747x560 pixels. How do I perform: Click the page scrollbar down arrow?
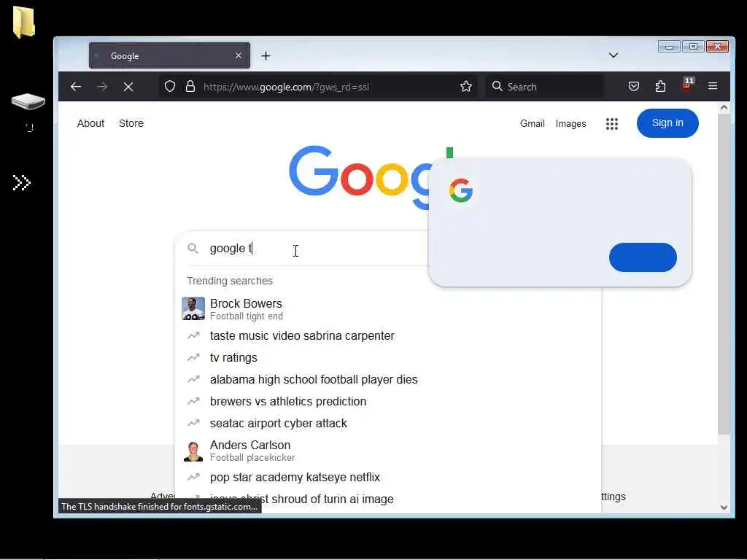pyautogui.click(x=724, y=507)
